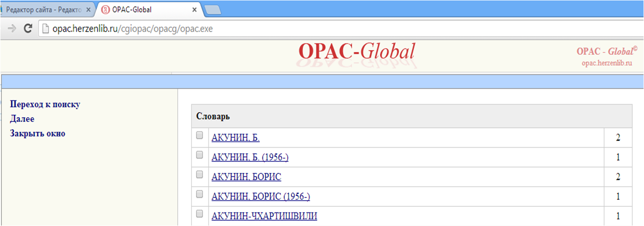Close the OPAC-Global tab
Viewport: 644px width, 226px height.
pyautogui.click(x=194, y=9)
